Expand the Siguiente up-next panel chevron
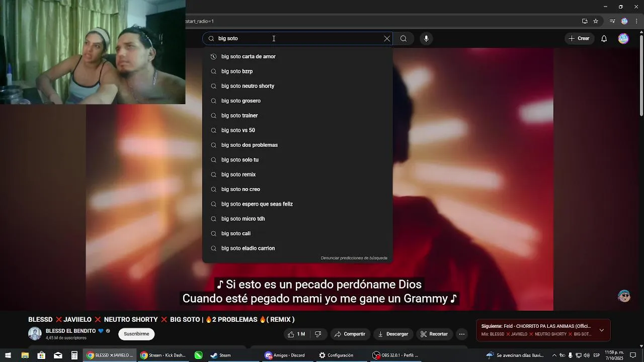The height and width of the screenshot is (362, 644). (601, 330)
